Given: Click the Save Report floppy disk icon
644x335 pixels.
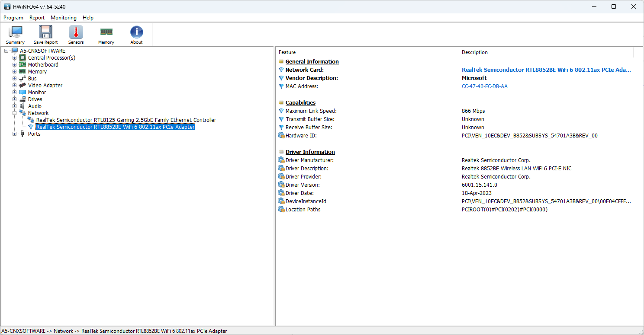Looking at the screenshot, I should [x=45, y=32].
